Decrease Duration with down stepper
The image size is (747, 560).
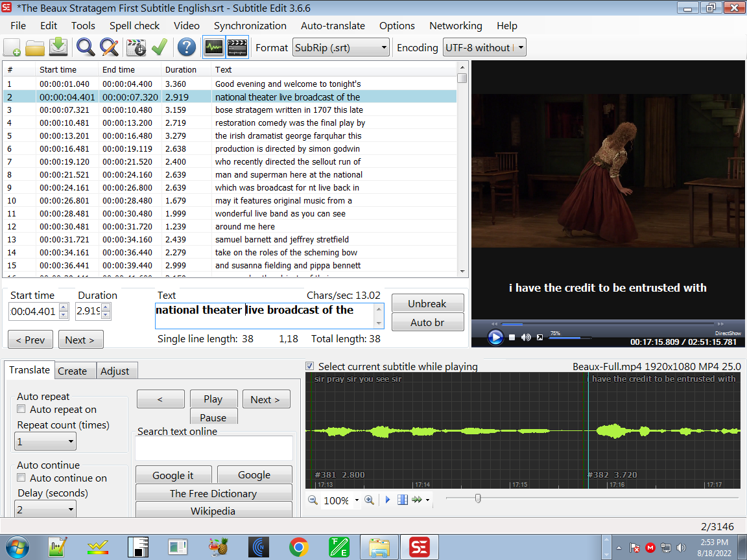tap(106, 315)
